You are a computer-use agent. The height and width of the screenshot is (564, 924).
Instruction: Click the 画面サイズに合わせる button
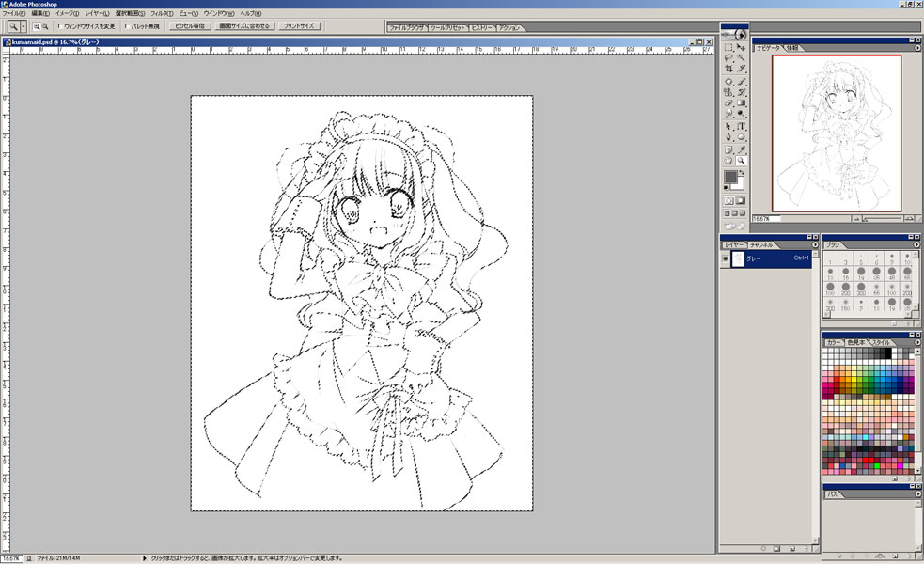pyautogui.click(x=243, y=26)
